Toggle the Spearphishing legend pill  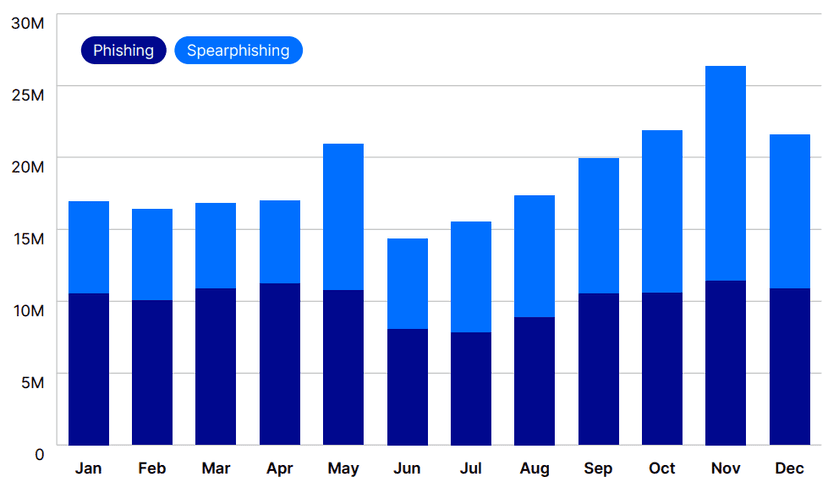point(238,50)
